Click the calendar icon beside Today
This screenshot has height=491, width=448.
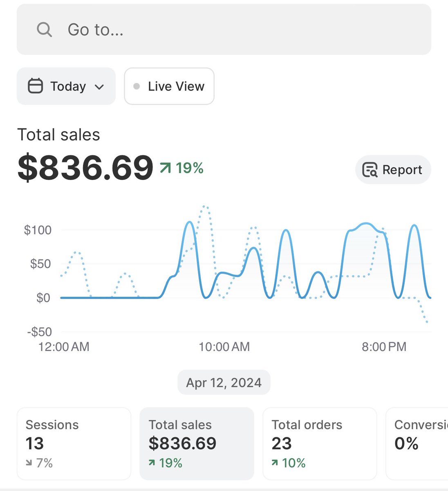point(35,86)
